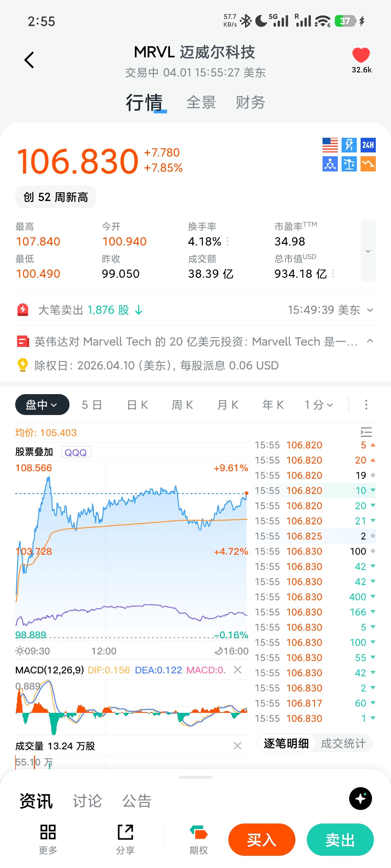Switch to 成交统计 view
The width and height of the screenshot is (391, 868).
coord(343,743)
